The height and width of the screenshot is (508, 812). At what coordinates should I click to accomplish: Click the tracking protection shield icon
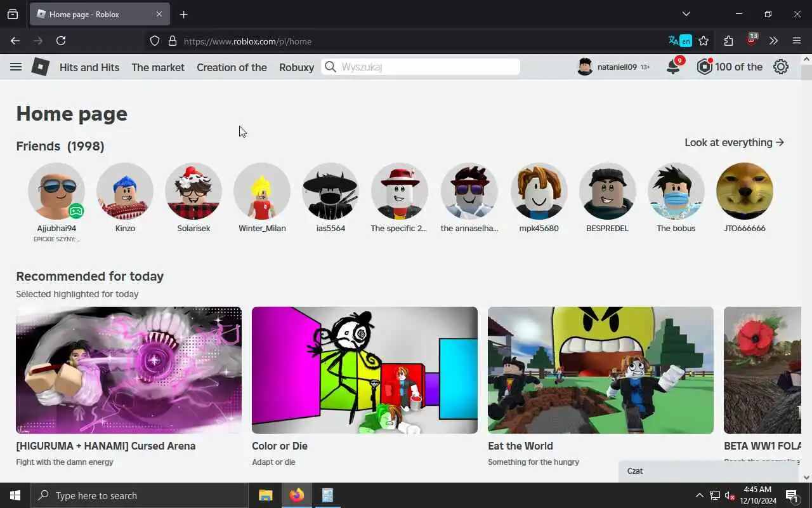pos(155,41)
